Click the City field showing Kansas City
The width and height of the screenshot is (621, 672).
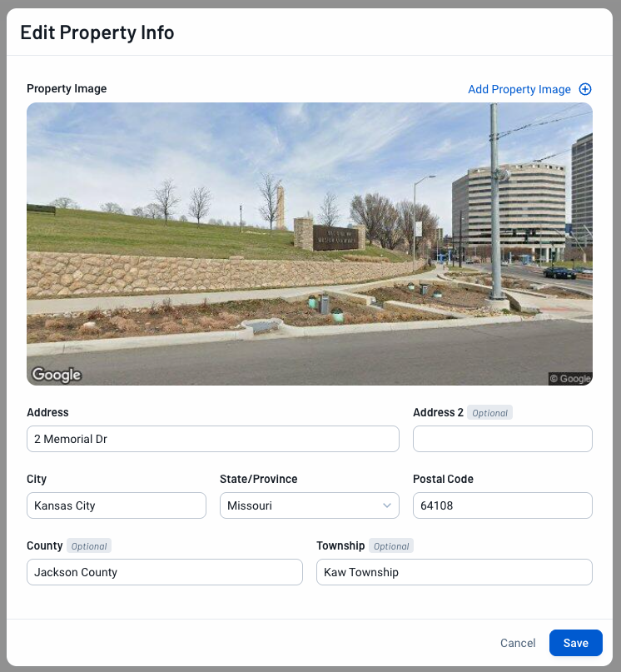point(117,505)
